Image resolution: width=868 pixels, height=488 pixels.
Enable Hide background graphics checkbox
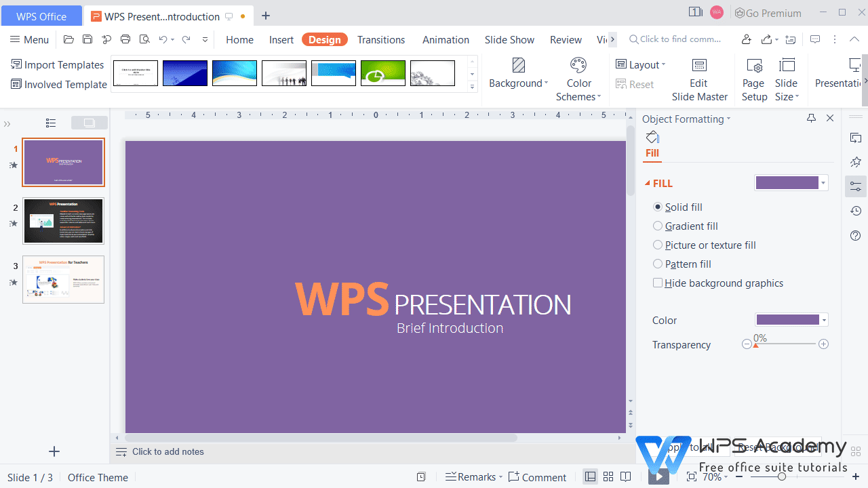point(658,283)
